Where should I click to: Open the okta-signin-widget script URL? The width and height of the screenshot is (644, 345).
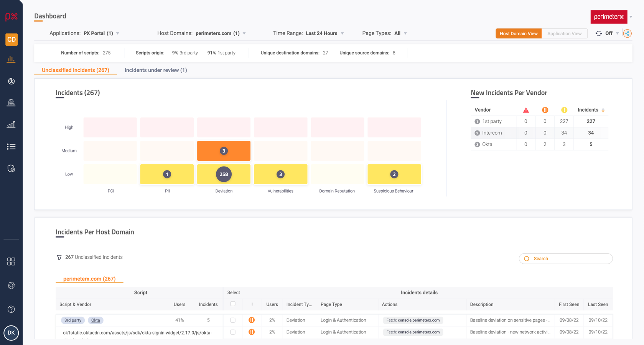coord(137,333)
